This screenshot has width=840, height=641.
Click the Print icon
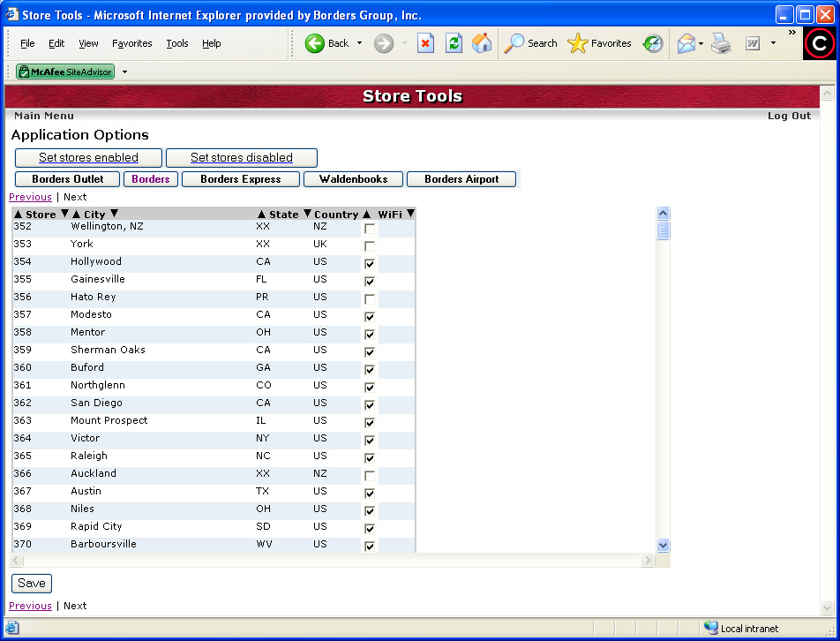coord(721,43)
